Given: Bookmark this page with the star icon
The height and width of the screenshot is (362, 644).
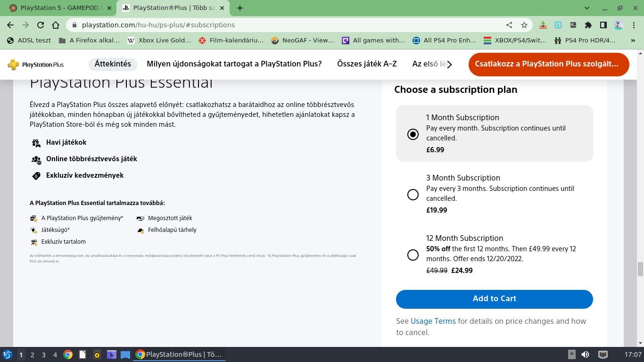Looking at the screenshot, I should [x=524, y=25].
